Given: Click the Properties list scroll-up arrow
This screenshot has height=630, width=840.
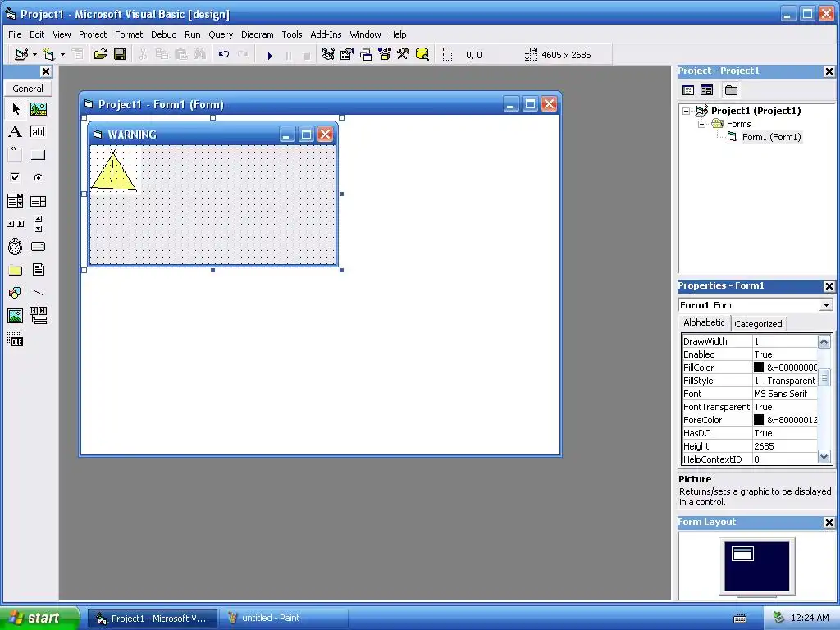Looking at the screenshot, I should click(824, 341).
